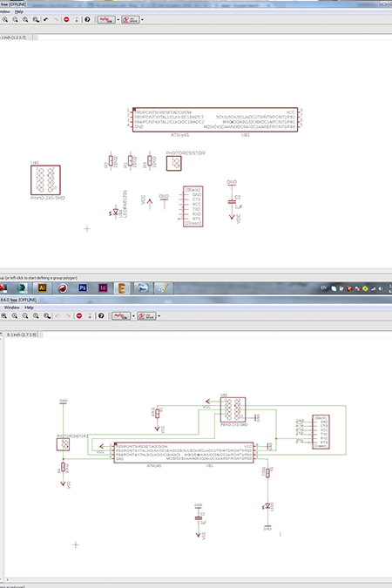Select PHOTORESISTOR component in upper schematic
The width and height of the screenshot is (392, 588).
(x=174, y=164)
